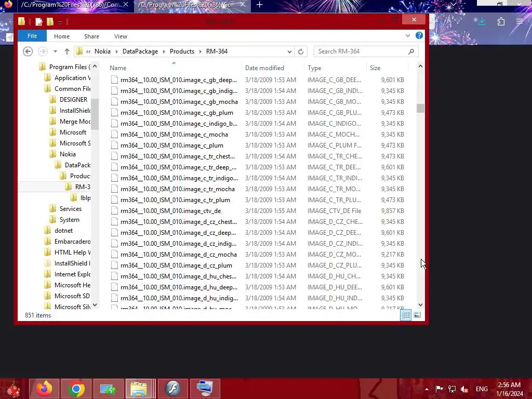Open Firefox hamburger menu

[520, 22]
